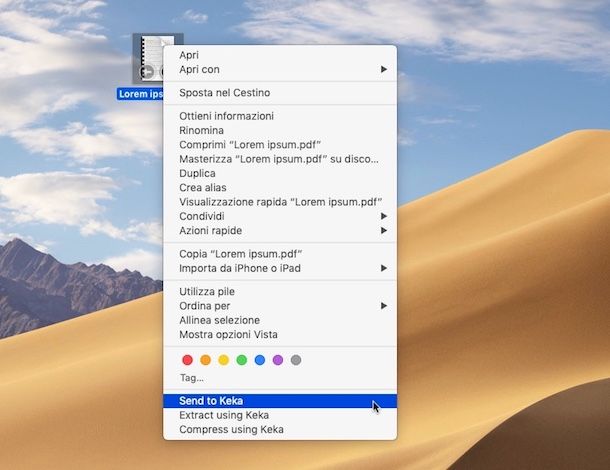The height and width of the screenshot is (470, 610).
Task: Choose Comprimi "Lorem ipsum.pdf"
Action: click(x=280, y=145)
